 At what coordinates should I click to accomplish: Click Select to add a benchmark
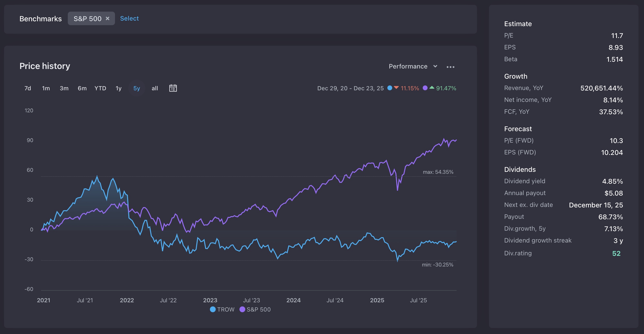(129, 18)
